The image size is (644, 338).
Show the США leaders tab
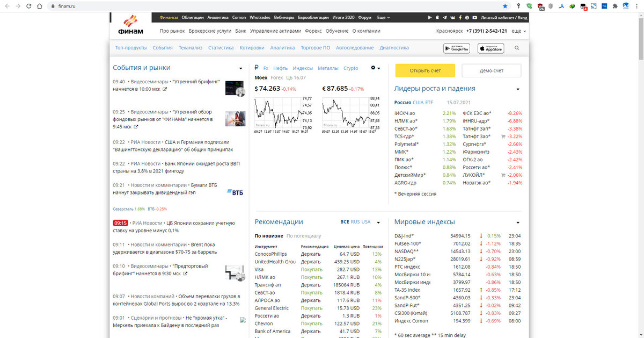tap(418, 102)
